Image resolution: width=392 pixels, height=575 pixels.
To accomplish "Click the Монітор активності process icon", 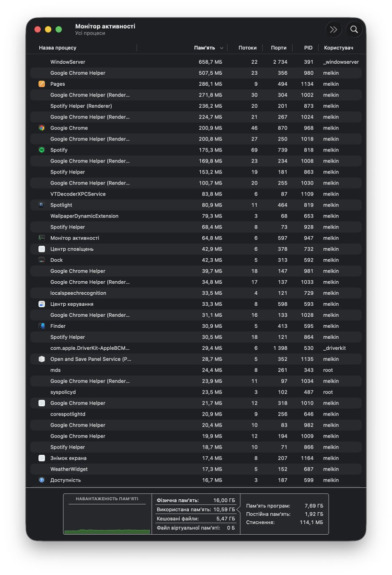I will pyautogui.click(x=42, y=238).
